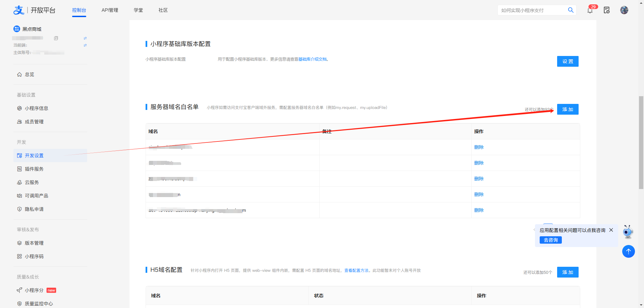Open the 基础库介绍文档 link
644x308 pixels.
312,59
